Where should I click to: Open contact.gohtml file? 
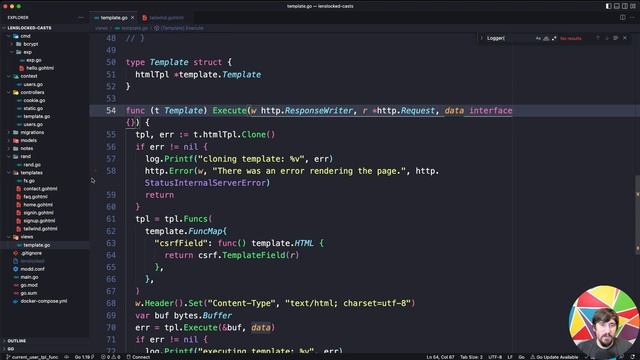tap(40, 189)
